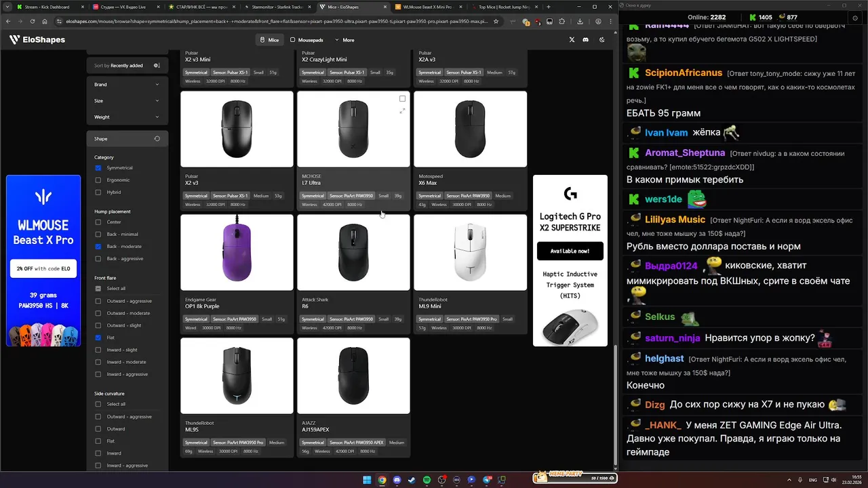Click Kick points icon showing 1405
868x488 pixels.
click(x=753, y=17)
